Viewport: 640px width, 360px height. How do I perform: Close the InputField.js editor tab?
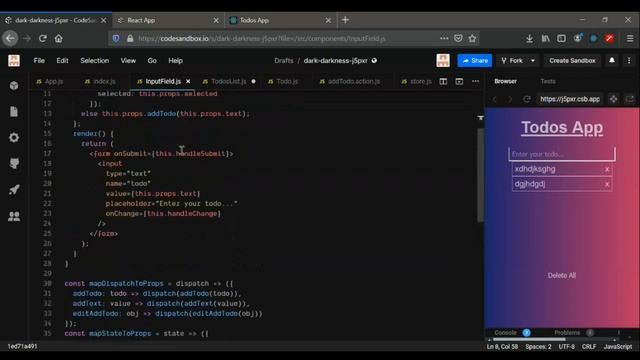(x=188, y=81)
